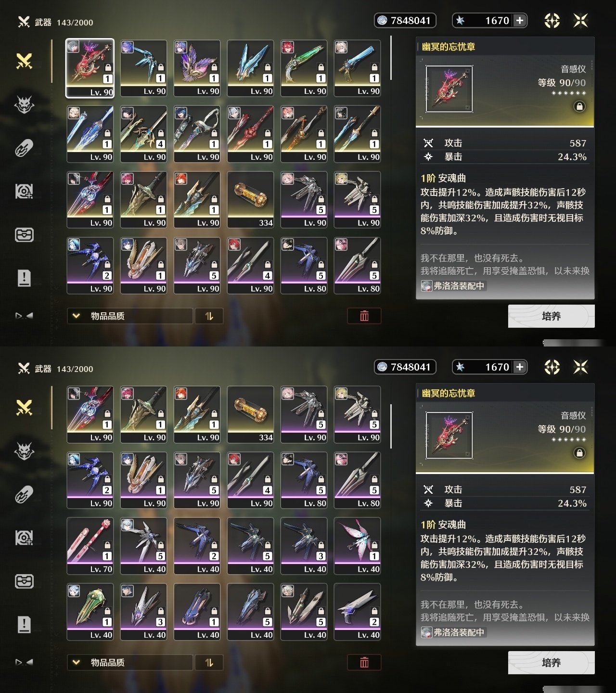The image size is (616, 693).
Task: Open the echoes demon-mask tab in upper sidebar
Action: click(24, 104)
